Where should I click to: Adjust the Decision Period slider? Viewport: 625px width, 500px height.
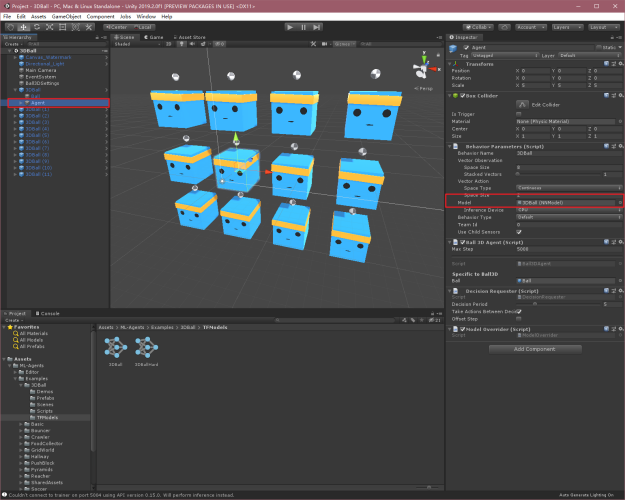(558, 304)
